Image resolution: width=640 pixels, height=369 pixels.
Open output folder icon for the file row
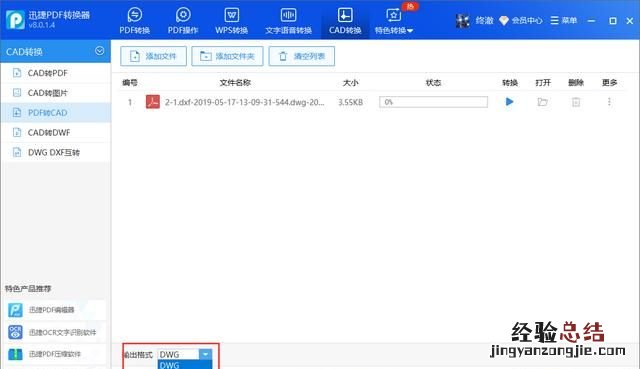coord(542,102)
